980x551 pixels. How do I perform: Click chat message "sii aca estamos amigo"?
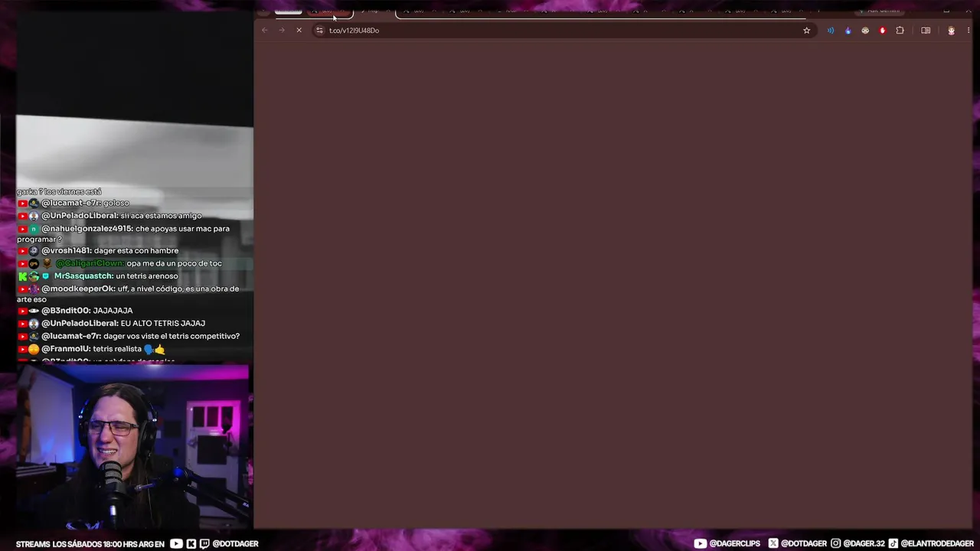click(161, 216)
